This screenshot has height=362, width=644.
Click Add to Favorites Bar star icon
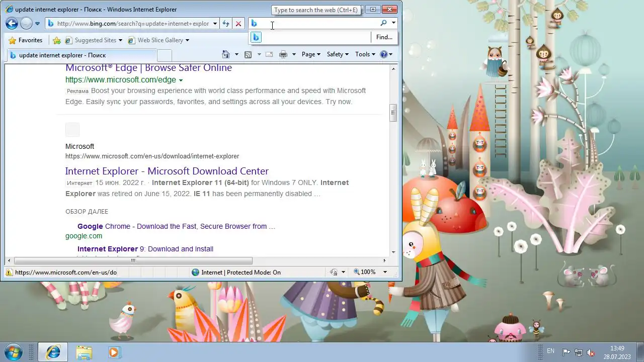click(x=57, y=40)
